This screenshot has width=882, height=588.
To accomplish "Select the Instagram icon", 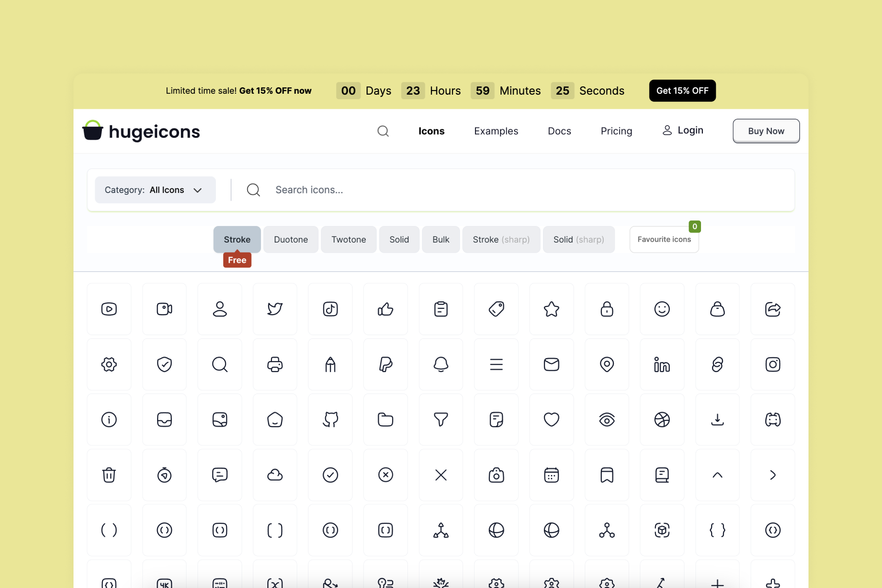I will pyautogui.click(x=773, y=364).
